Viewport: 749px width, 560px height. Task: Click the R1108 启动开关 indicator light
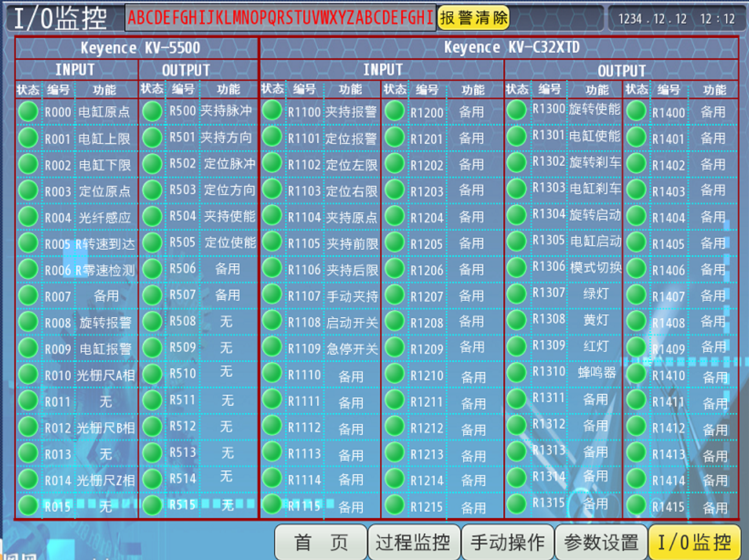(272, 321)
